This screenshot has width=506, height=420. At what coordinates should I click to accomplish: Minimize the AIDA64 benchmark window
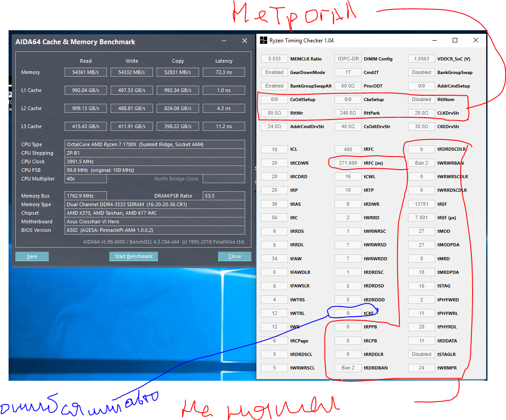click(223, 41)
